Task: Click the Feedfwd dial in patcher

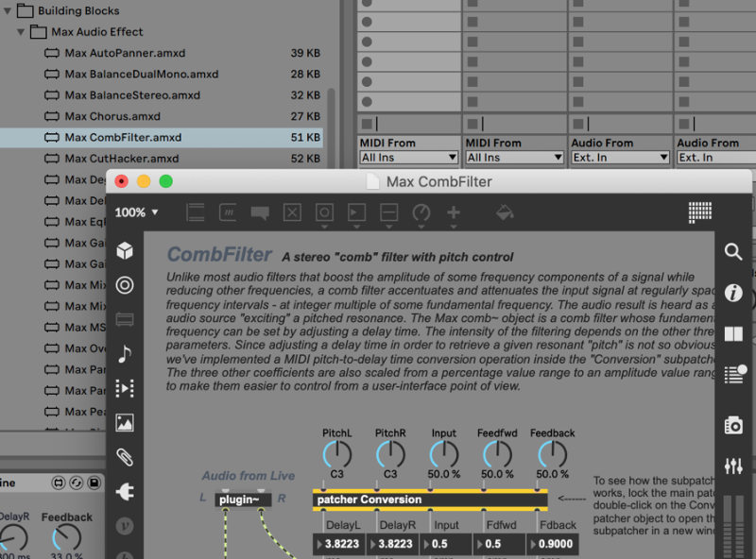Action: [x=498, y=454]
